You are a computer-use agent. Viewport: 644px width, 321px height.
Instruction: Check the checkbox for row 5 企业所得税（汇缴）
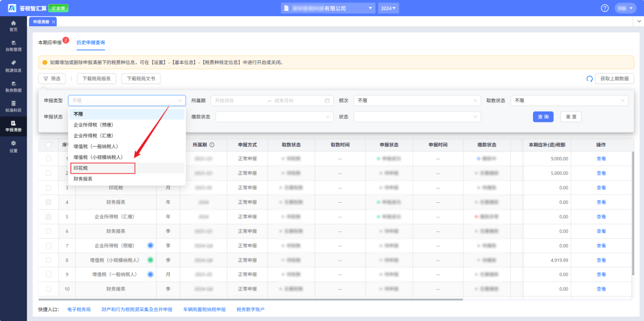(48, 217)
